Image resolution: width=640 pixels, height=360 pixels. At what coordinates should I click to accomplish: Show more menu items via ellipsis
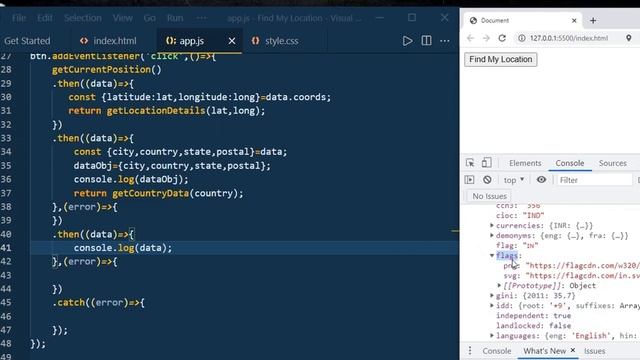(x=201, y=18)
